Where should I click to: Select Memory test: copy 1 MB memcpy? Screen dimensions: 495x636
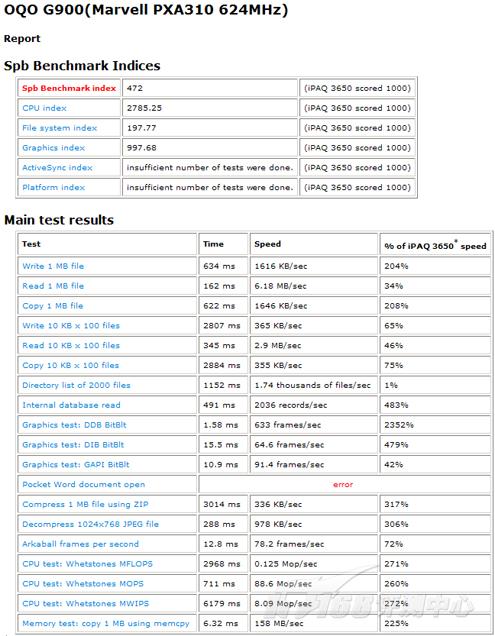pyautogui.click(x=106, y=624)
